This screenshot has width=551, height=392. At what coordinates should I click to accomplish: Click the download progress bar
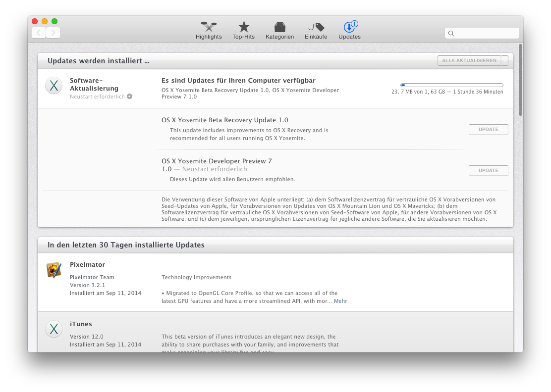tap(451, 85)
